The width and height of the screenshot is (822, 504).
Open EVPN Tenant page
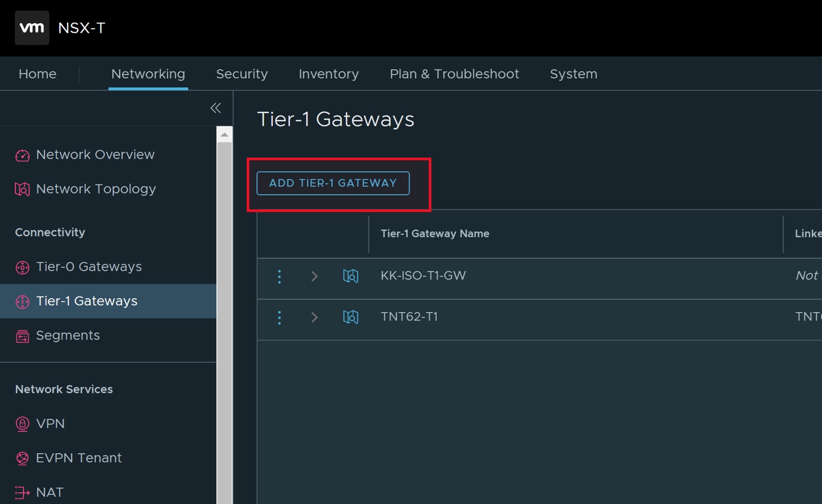(x=79, y=458)
